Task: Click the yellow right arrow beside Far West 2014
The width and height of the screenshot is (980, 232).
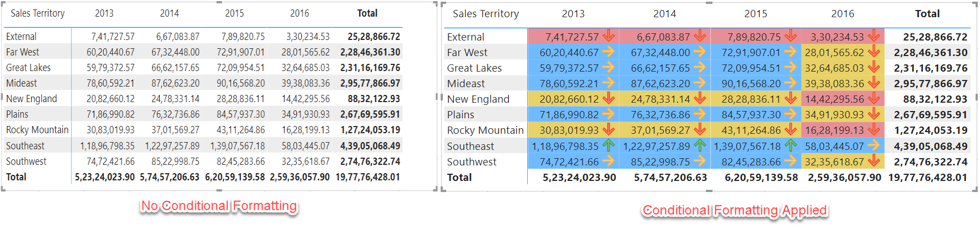Action: pos(700,52)
